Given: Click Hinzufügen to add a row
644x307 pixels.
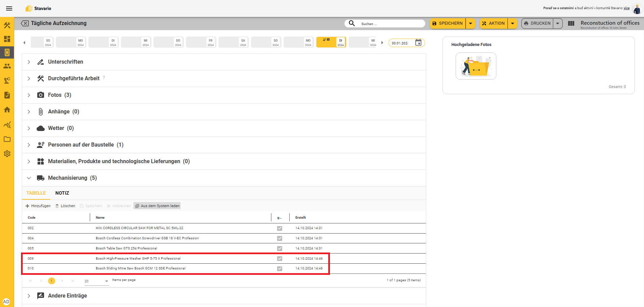Looking at the screenshot, I should pos(38,206).
